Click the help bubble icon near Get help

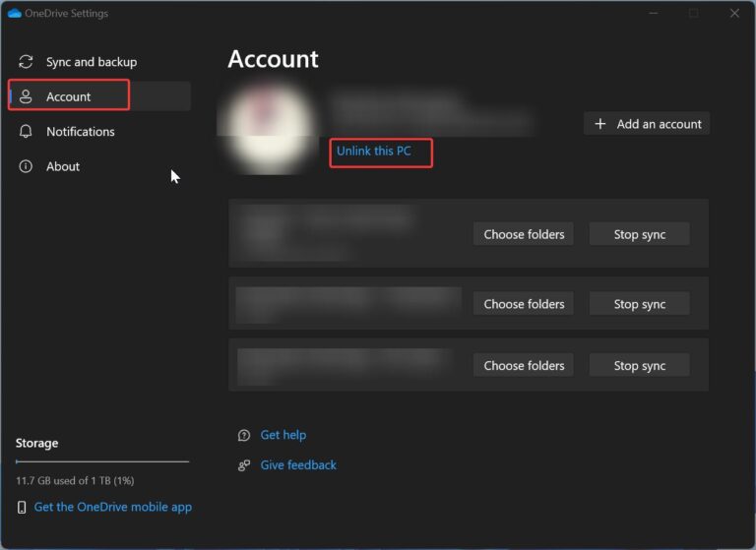click(x=244, y=435)
